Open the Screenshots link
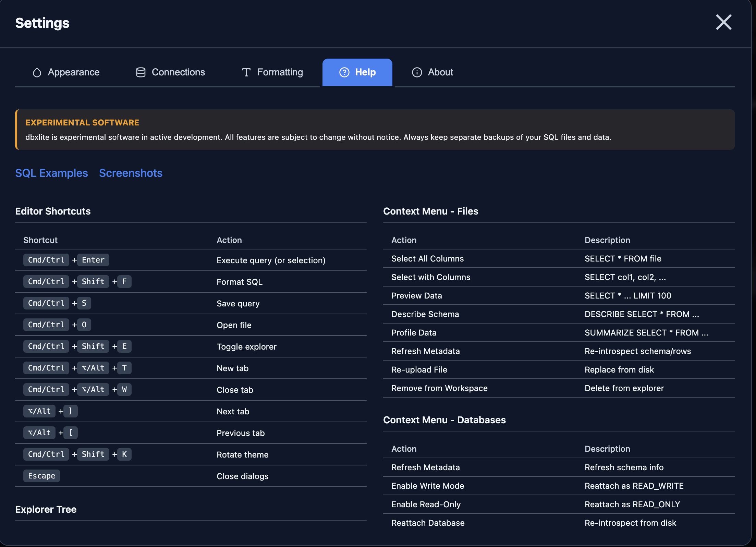This screenshot has height=547, width=756. click(131, 173)
